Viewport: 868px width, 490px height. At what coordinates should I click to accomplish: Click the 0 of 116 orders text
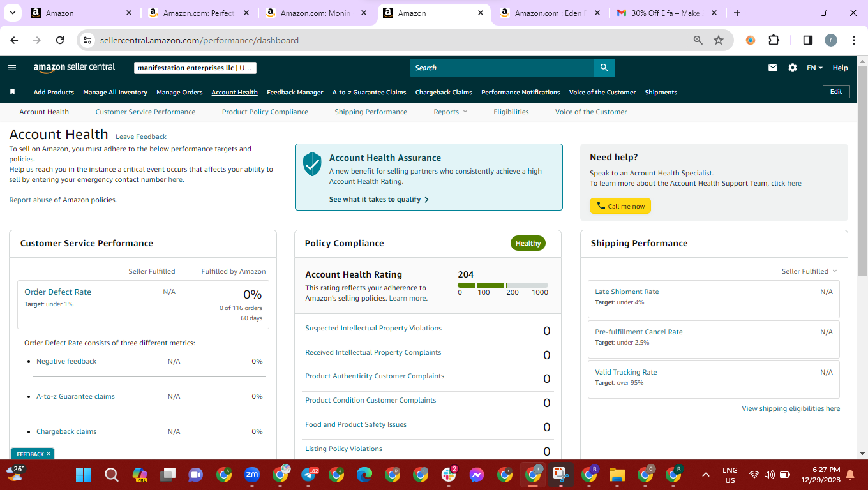point(241,308)
